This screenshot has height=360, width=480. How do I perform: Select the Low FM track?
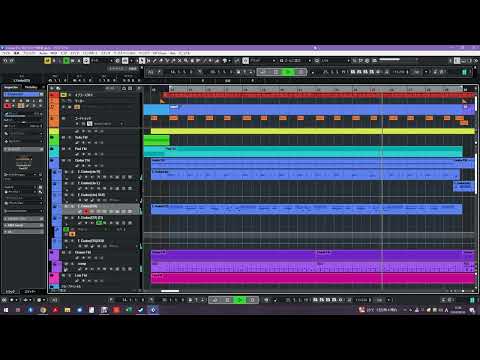(x=81, y=276)
